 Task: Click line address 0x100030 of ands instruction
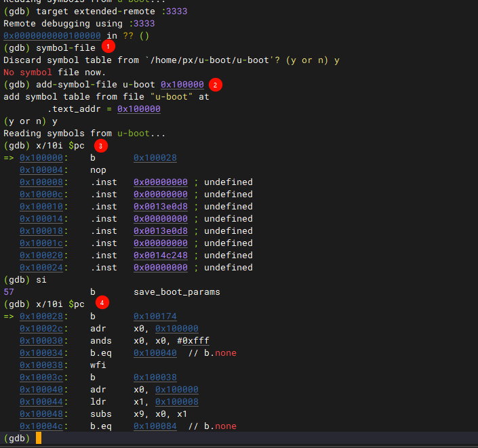pos(41,341)
